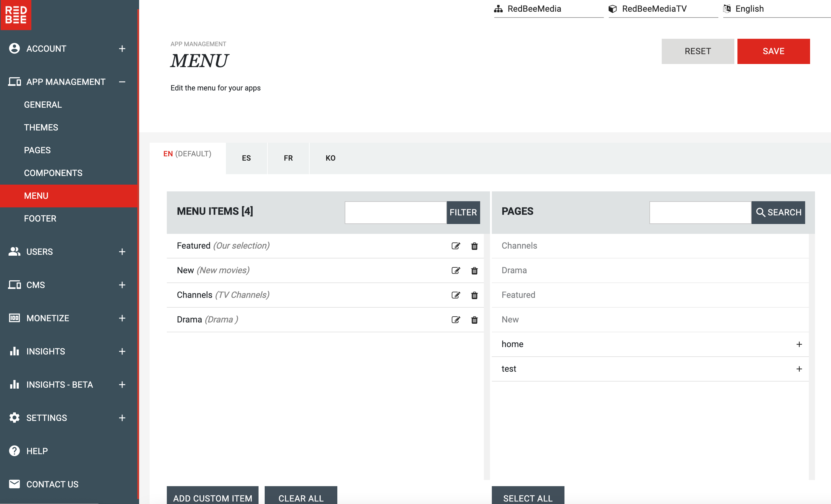Image resolution: width=831 pixels, height=504 pixels.
Task: Click SELECT ALL in Pages panel
Action: coord(528,498)
